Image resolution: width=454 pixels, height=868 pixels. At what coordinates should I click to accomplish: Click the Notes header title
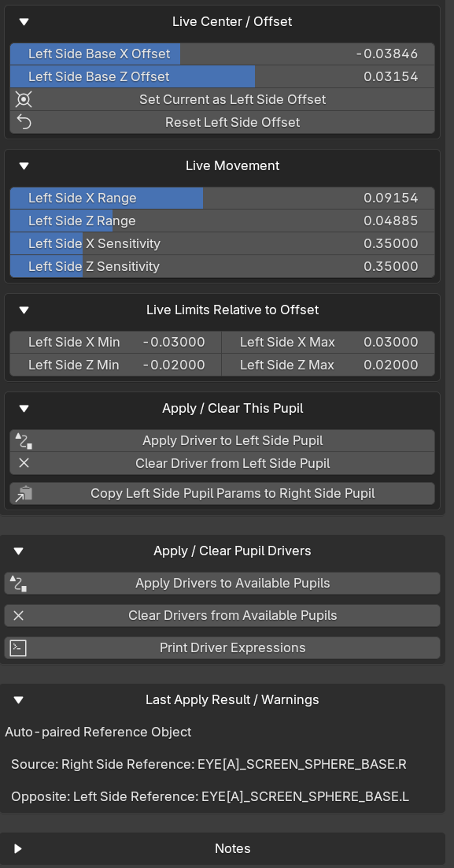[232, 848]
